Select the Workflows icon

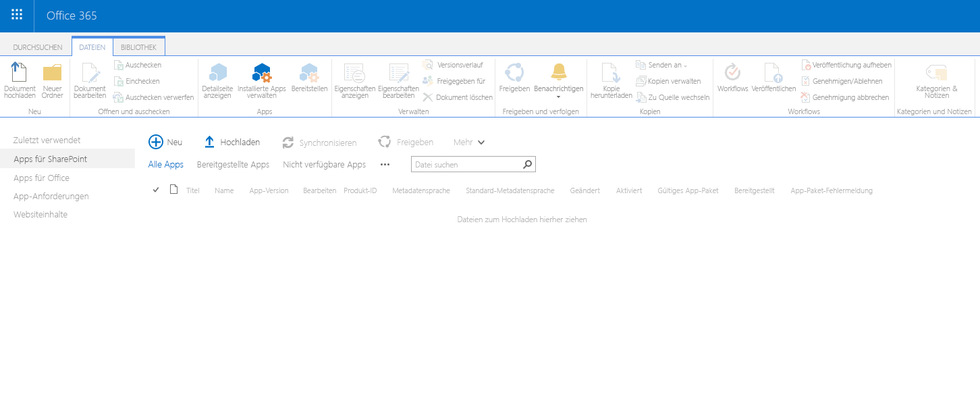(x=732, y=79)
